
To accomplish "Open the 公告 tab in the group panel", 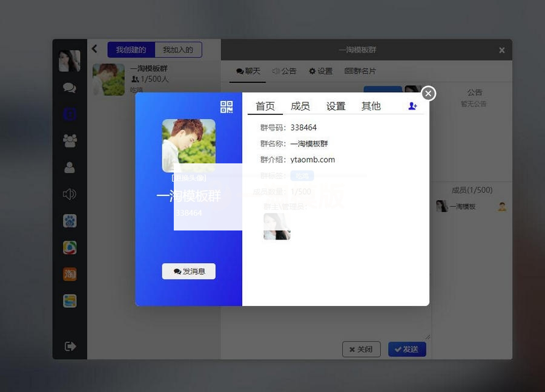I will coord(284,71).
